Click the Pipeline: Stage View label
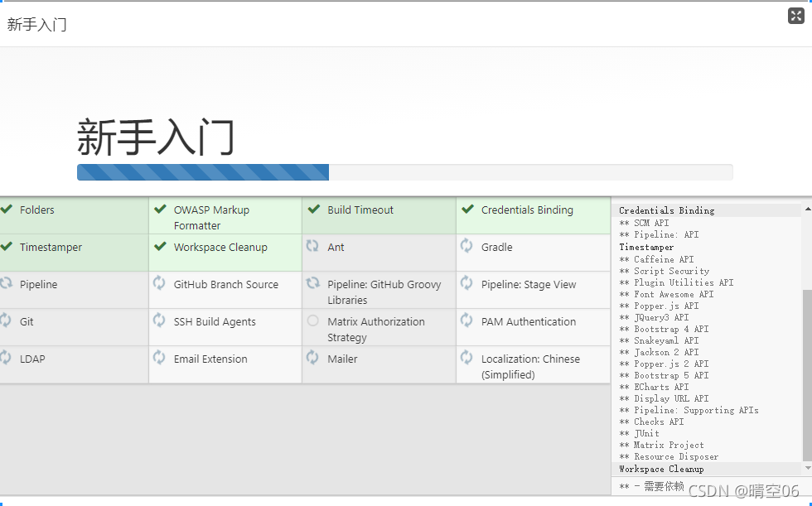The height and width of the screenshot is (506, 812). pos(529,285)
